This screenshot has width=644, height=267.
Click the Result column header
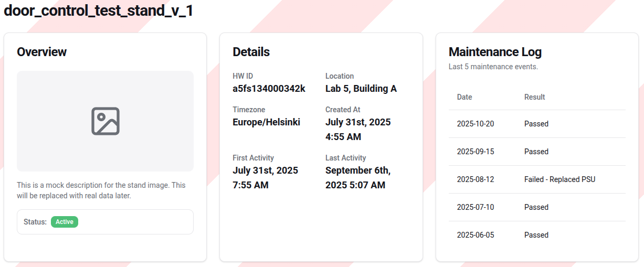pos(534,97)
